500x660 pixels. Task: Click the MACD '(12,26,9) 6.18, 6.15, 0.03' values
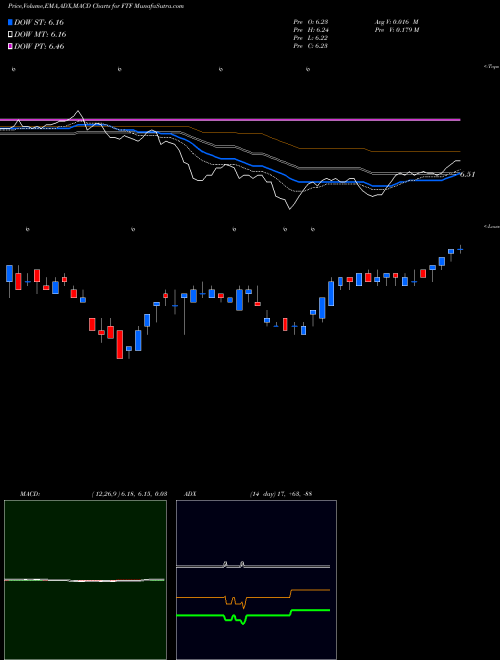[129, 493]
